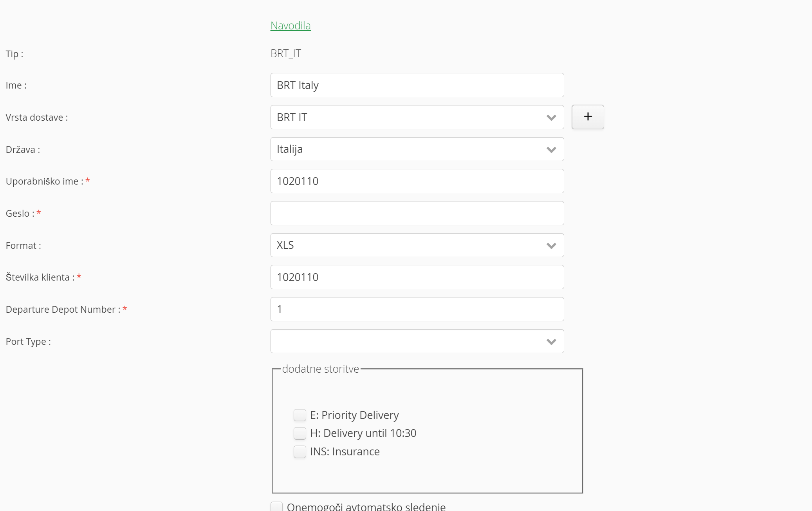
Task: Expand the Format dropdown showing XLS
Action: [x=551, y=245]
